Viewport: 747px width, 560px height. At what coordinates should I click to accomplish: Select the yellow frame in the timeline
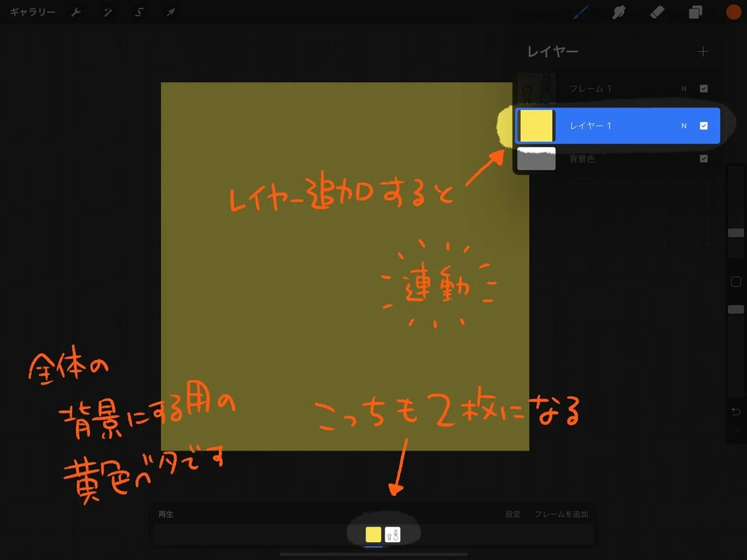coord(374,534)
